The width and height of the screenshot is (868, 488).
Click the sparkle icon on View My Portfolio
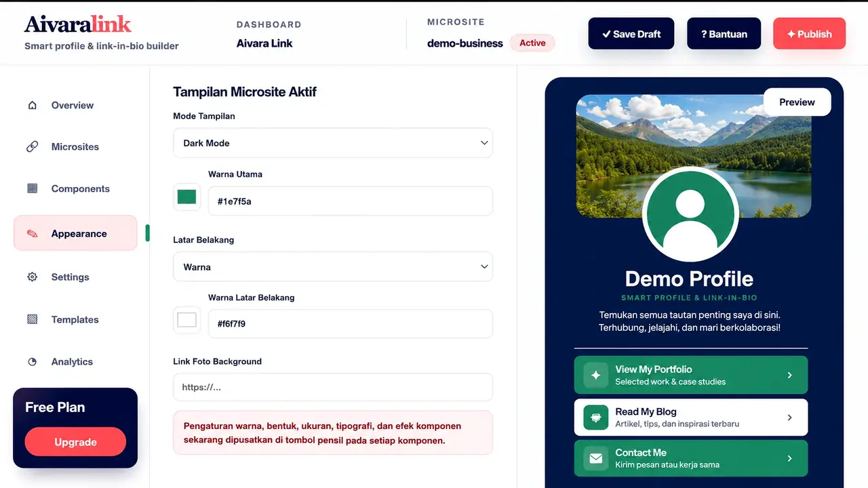596,375
